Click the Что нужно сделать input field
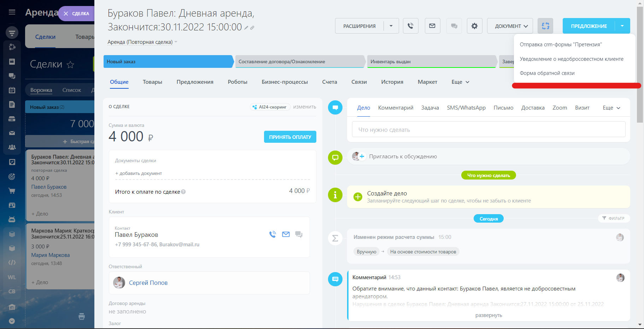The height and width of the screenshot is (329, 644). click(x=488, y=130)
